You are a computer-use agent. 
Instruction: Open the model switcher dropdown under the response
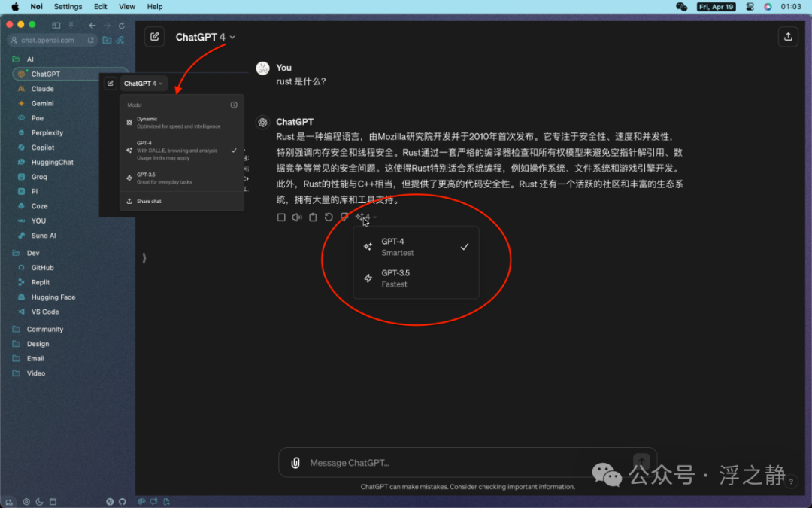pos(366,217)
